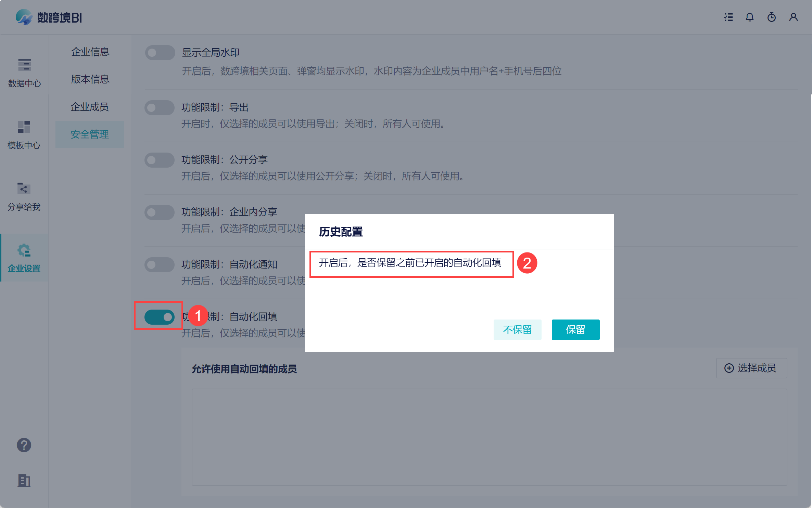The width and height of the screenshot is (812, 508).
Task: Click 选择成员 button
Action: click(751, 368)
